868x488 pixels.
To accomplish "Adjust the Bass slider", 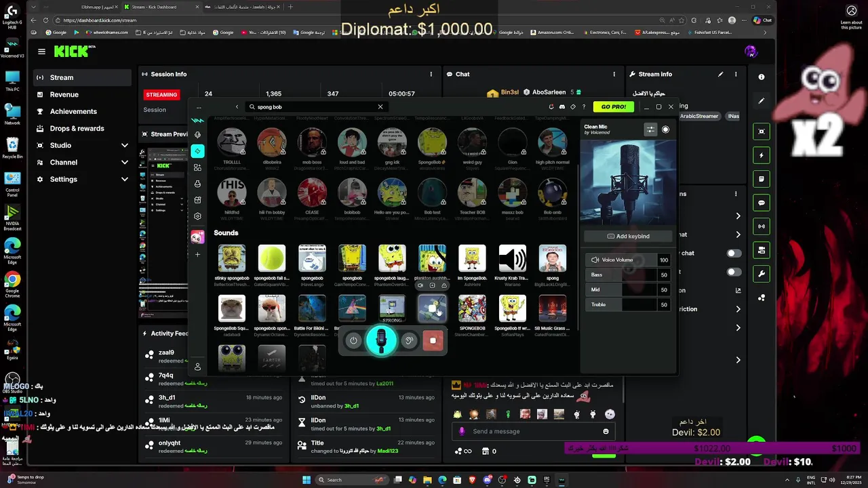I will coord(629,274).
